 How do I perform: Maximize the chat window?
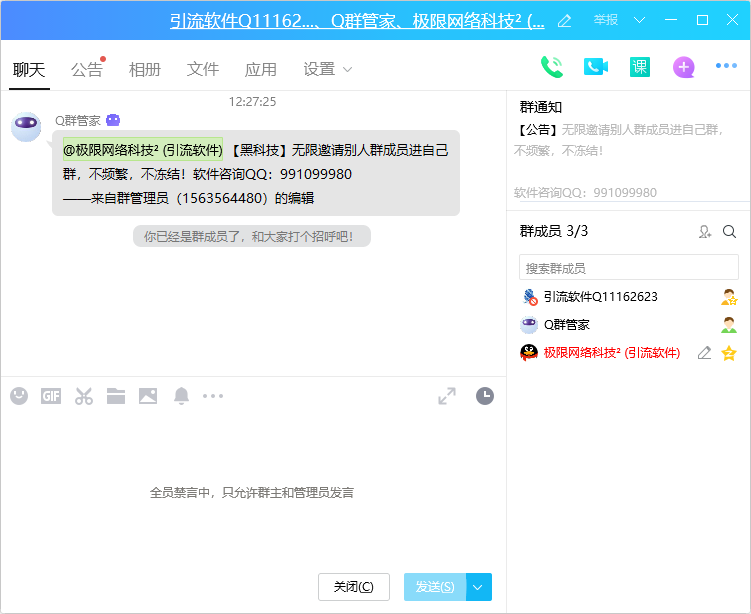point(702,20)
